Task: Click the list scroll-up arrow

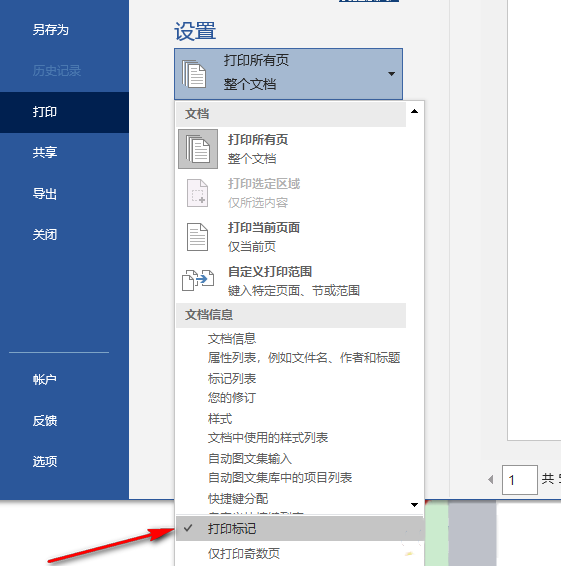Action: [414, 111]
